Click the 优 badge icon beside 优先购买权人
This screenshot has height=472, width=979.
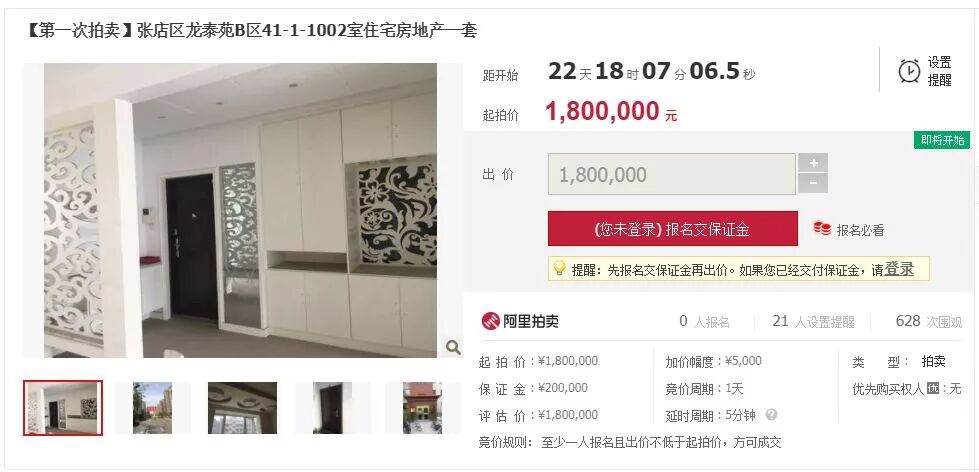tap(933, 389)
